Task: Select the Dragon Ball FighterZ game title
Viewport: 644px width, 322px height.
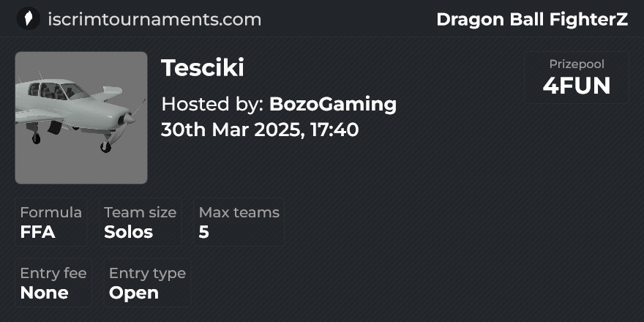Action: point(532,19)
